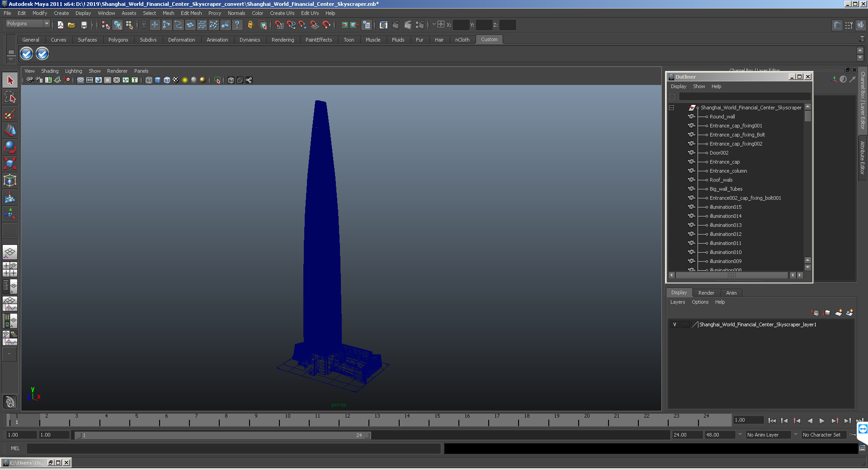Open render settings icon

(x=420, y=25)
